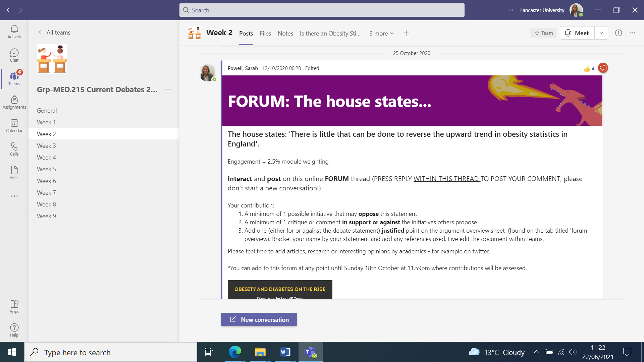Select the Week 8 channel
Image resolution: width=644 pixels, height=362 pixels.
(x=104, y=204)
